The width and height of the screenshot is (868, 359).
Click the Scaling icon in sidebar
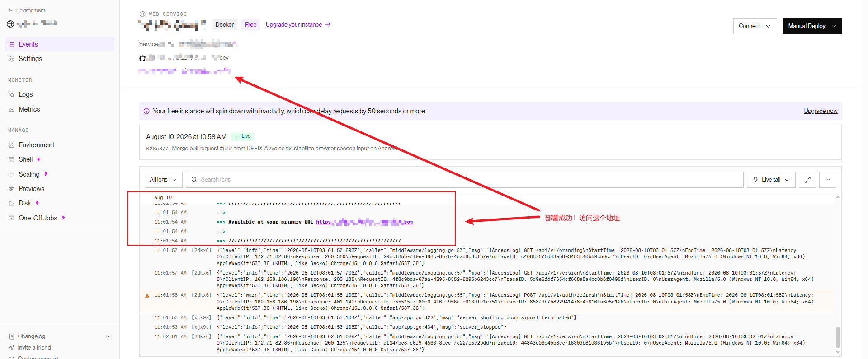[11, 174]
